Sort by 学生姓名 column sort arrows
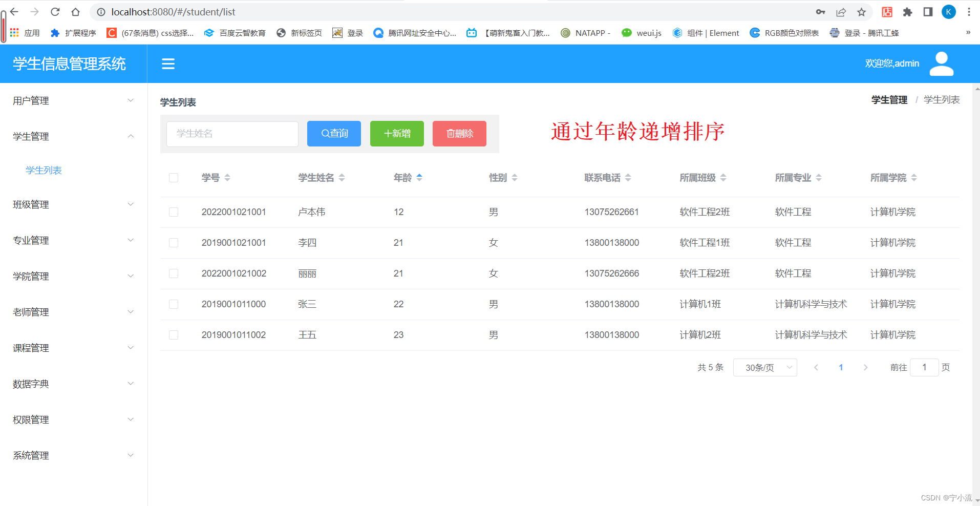Viewport: 980px width, 506px height. 342,178
